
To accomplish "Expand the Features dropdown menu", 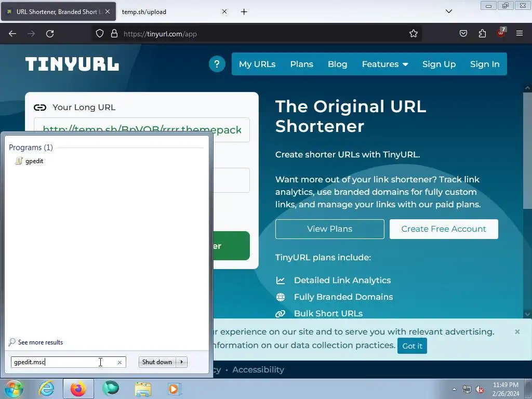I will click(x=385, y=64).
